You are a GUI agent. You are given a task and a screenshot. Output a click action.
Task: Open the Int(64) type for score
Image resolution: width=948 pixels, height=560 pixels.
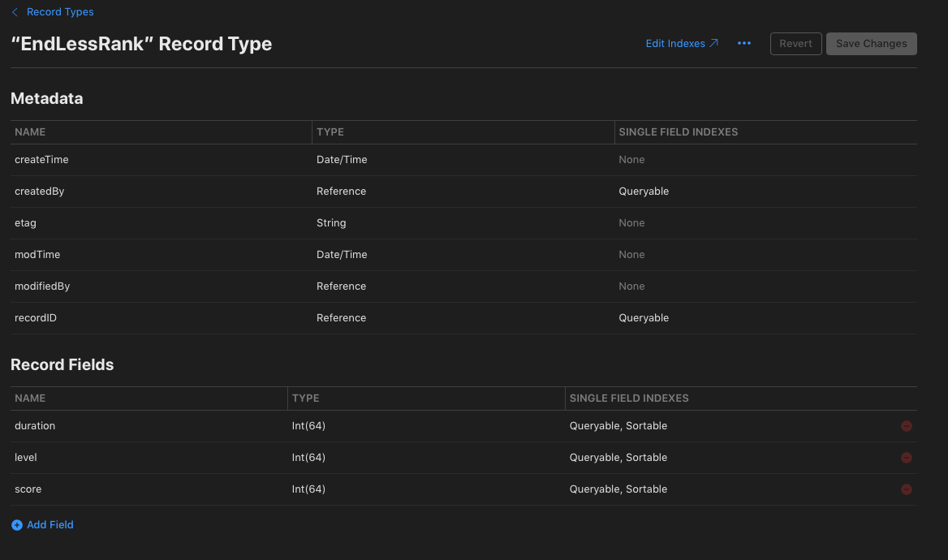tap(308, 489)
